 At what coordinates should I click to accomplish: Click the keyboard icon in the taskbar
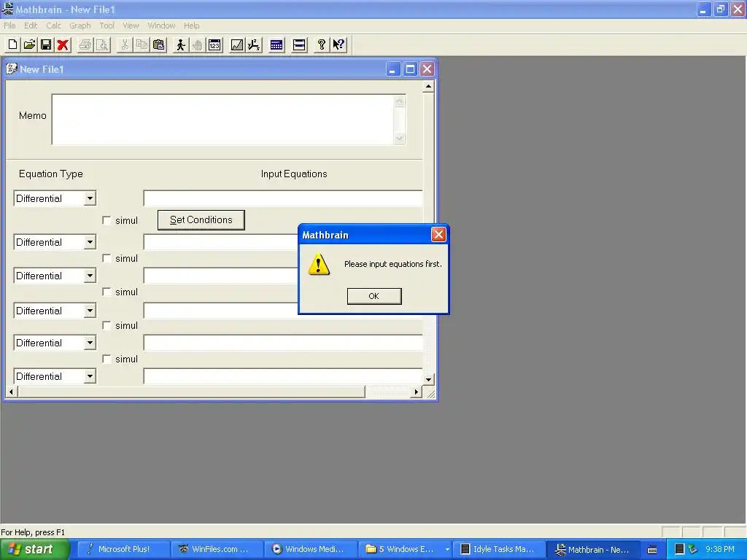[x=652, y=550]
